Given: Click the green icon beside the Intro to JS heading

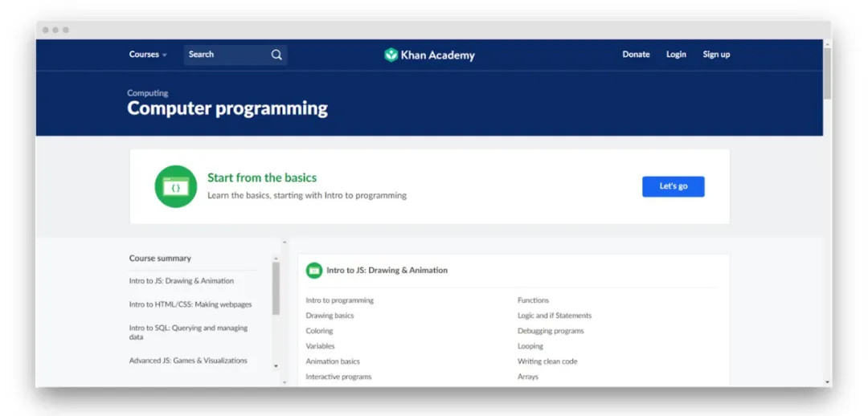Looking at the screenshot, I should tap(314, 271).
